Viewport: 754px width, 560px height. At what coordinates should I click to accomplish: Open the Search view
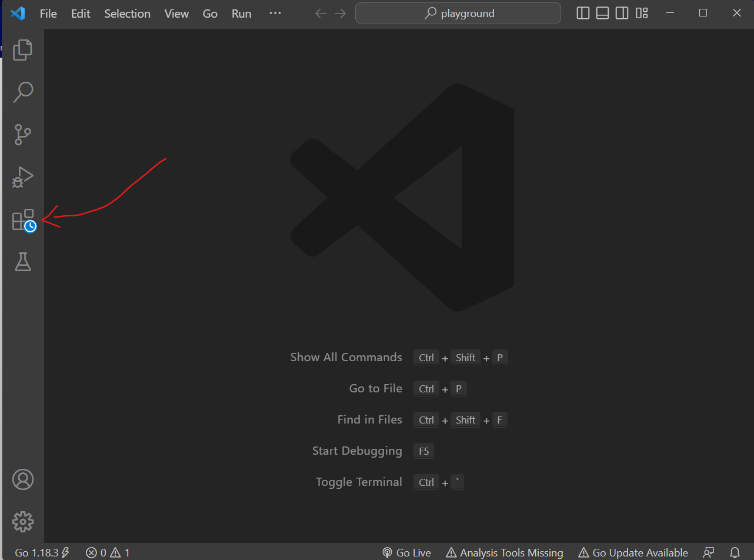click(x=22, y=92)
